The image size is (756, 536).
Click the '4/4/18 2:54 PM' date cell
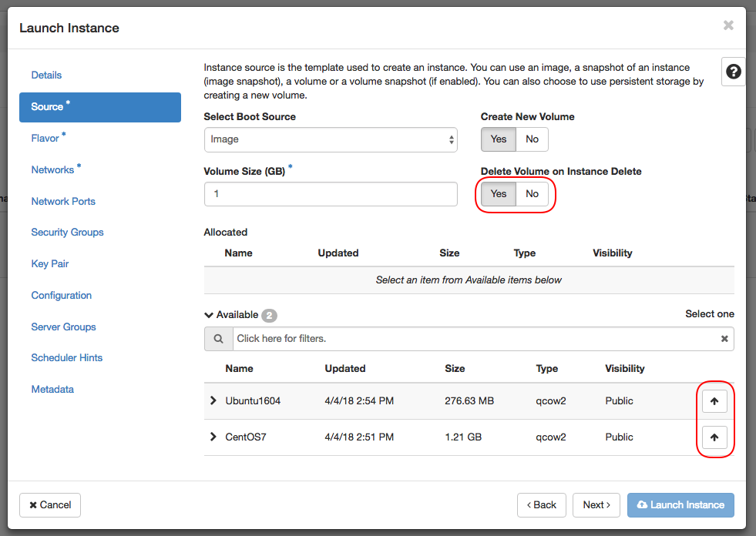click(359, 401)
